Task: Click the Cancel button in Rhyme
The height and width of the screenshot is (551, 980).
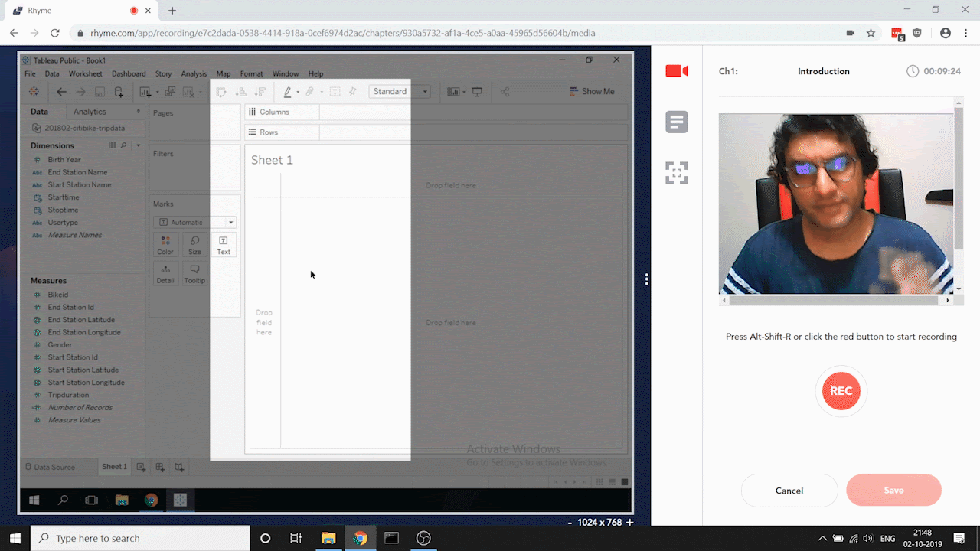Action: [789, 491]
